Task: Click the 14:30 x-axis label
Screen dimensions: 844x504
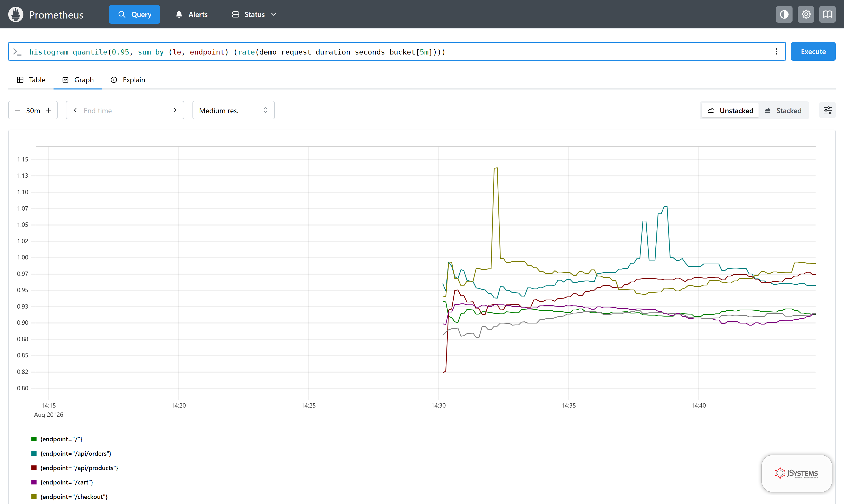Action: coord(438,405)
